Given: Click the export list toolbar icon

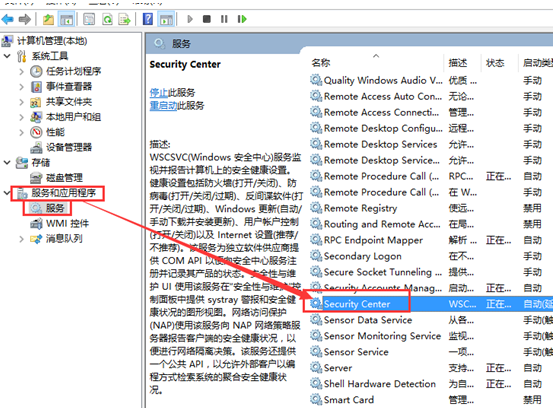Looking at the screenshot, I should (124, 19).
